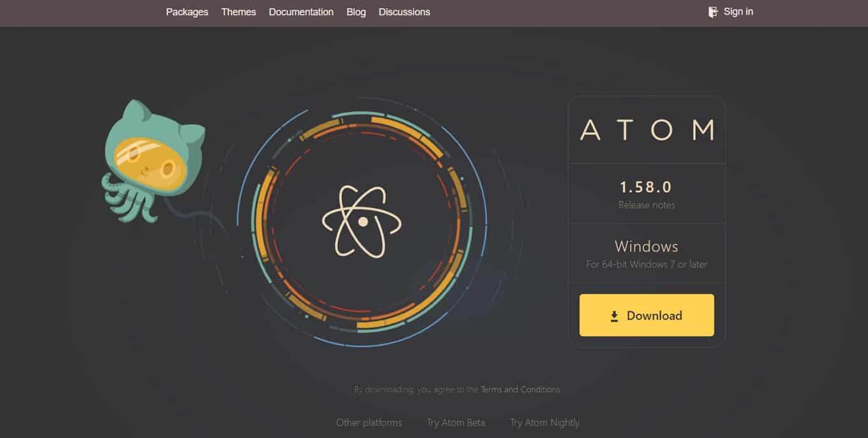
Task: Click the Atom logo in the circle
Action: 362,222
